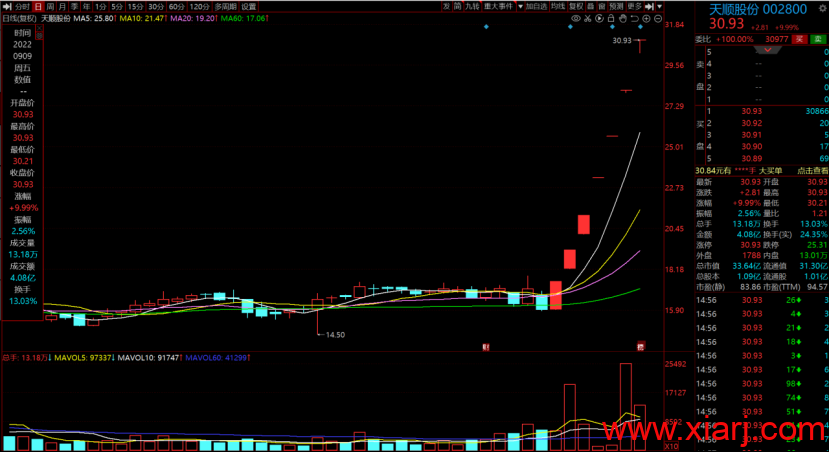The width and height of the screenshot is (829, 452).
Task: Click the 重大事件 button
Action: tap(499, 6)
